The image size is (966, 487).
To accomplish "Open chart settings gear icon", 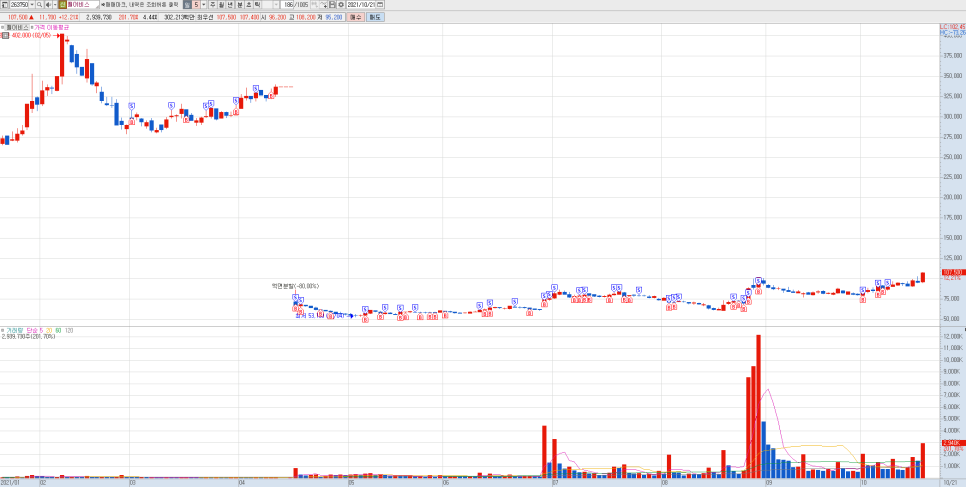I will 341,4.
